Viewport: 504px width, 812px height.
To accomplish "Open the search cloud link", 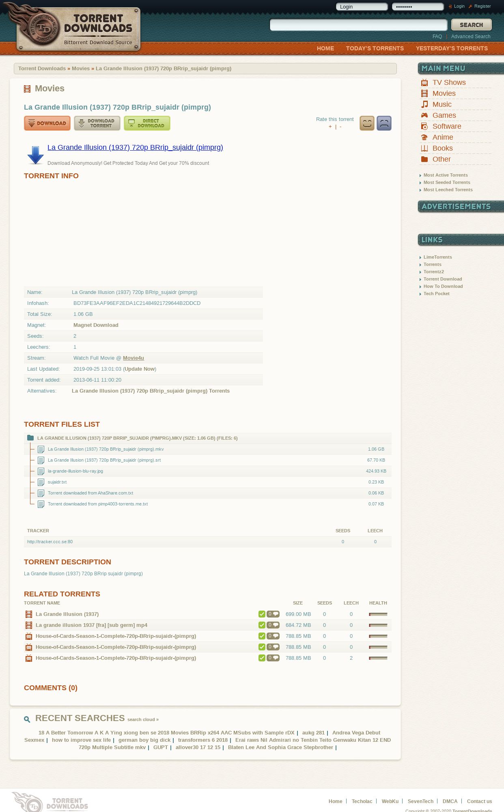I will (x=143, y=719).
